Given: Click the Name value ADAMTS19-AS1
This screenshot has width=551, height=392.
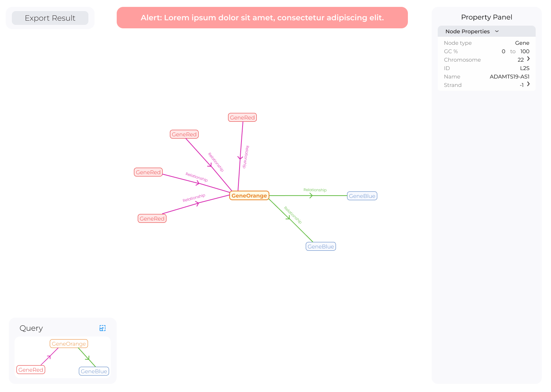Looking at the screenshot, I should (x=509, y=77).
